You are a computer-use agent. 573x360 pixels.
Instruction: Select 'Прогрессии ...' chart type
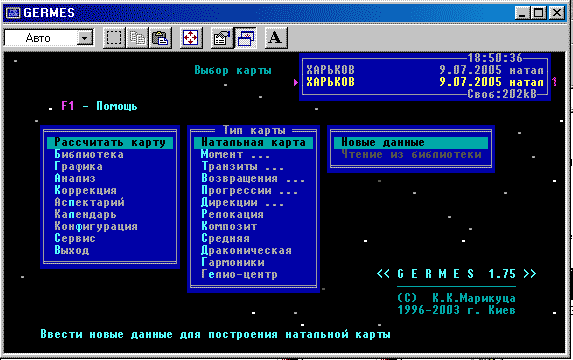(x=249, y=190)
